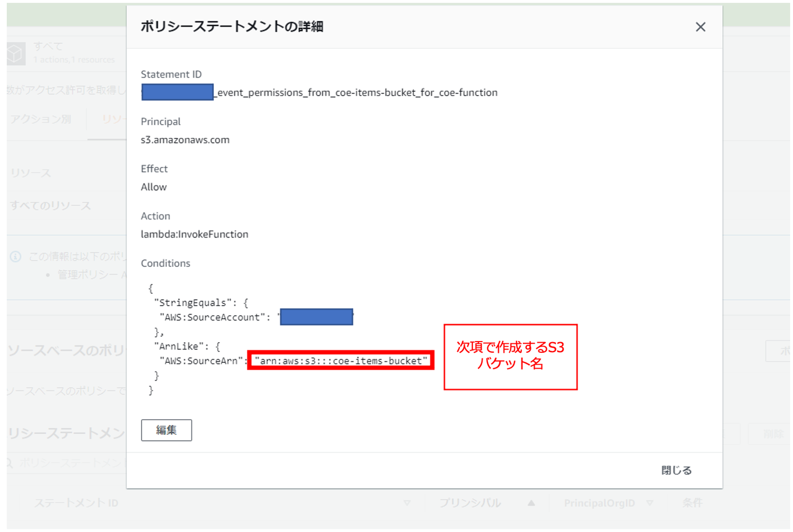
Task: Close the policy statement details dialog with X
Action: pos(700,27)
